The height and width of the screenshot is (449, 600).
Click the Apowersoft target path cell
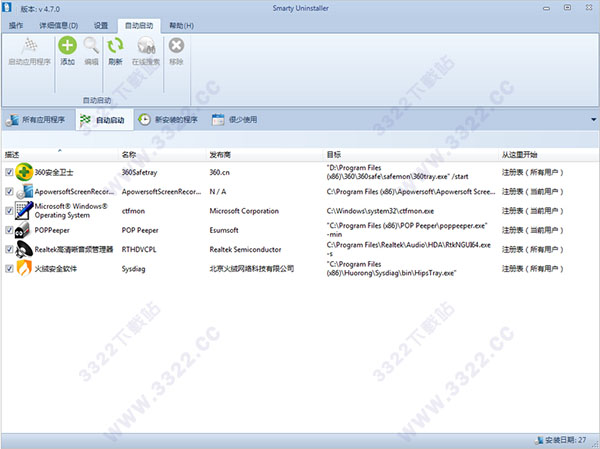click(411, 191)
